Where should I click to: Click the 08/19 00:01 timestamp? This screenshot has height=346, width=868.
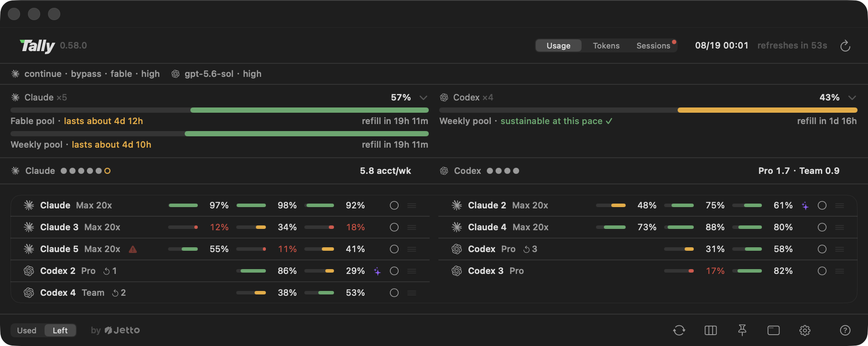tap(722, 45)
